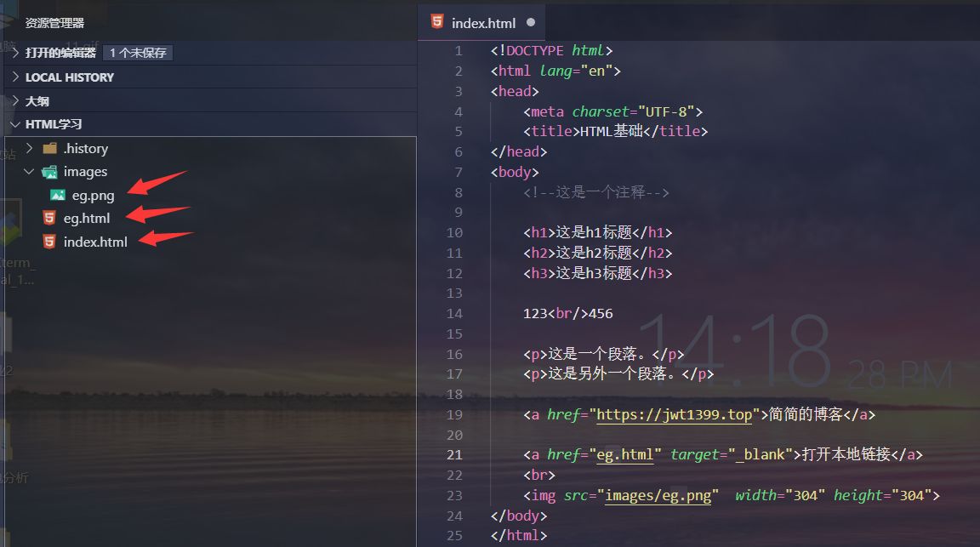Screen dimensions: 980x547
Task: Expand the 打开的编辑器 section
Action: 15,53
